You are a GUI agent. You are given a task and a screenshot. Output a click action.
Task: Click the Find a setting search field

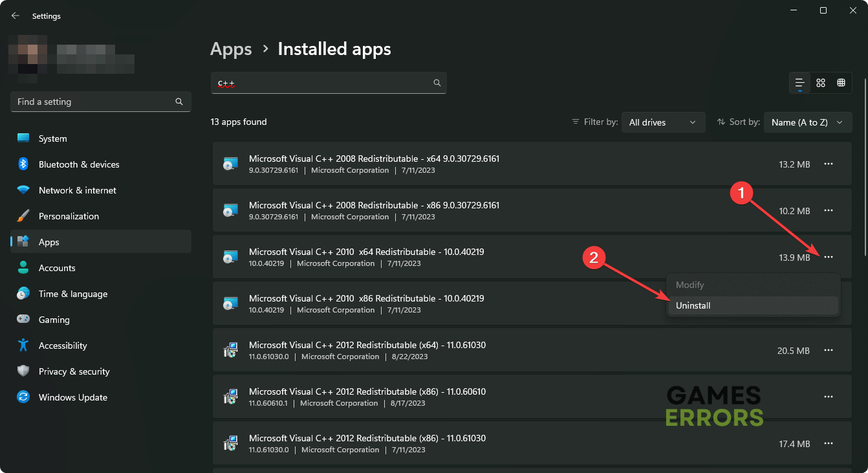(94, 102)
